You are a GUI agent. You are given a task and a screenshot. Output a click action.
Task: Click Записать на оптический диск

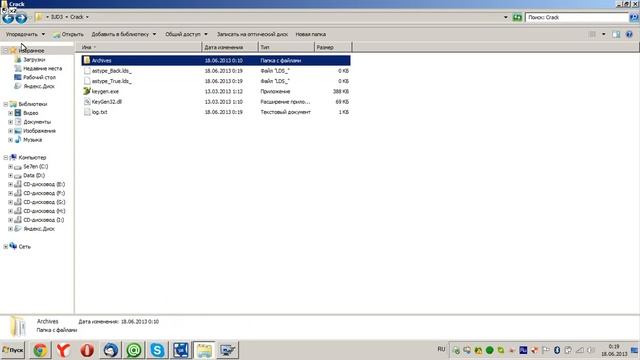coord(252,34)
